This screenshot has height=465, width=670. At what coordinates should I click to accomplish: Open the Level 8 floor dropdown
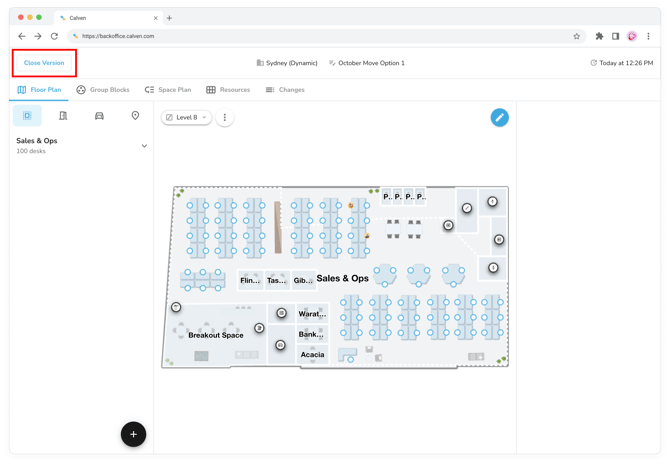tap(187, 118)
